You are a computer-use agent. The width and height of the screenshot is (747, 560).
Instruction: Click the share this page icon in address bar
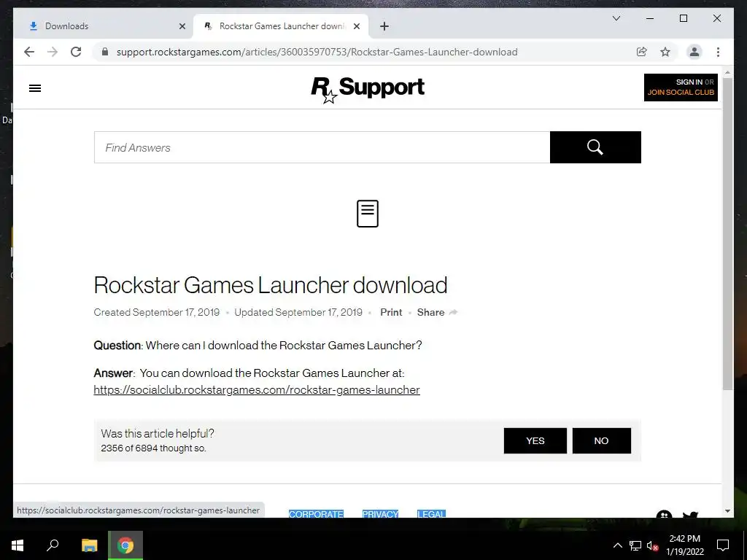pyautogui.click(x=642, y=52)
